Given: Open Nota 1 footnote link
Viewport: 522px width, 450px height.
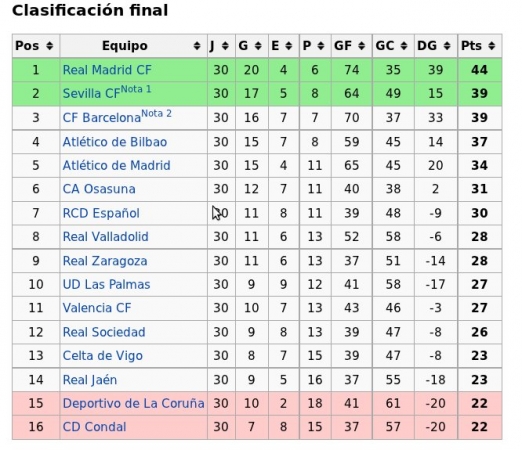Looking at the screenshot, I should 136,89.
